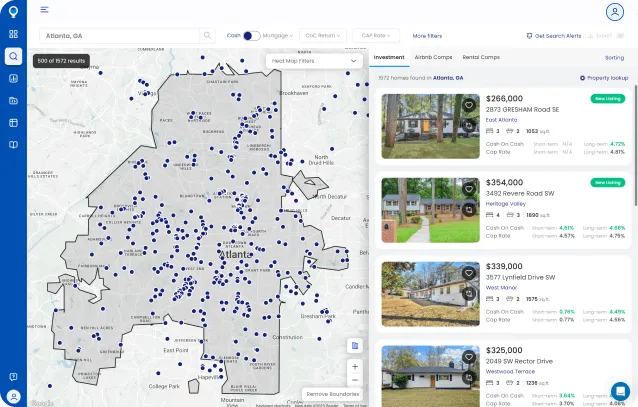The height and width of the screenshot is (407, 638).
Task: Open user profile avatar icon
Action: point(614,11)
